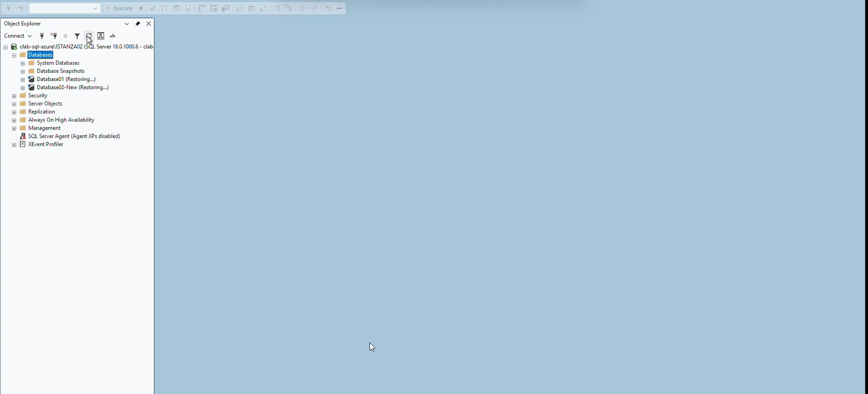Screen dimensions: 868x394
Task: Expand the Always On High Availability node
Action: (14, 120)
